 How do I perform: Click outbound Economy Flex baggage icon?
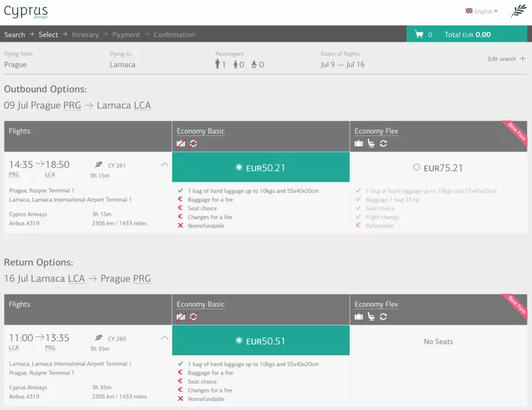359,143
